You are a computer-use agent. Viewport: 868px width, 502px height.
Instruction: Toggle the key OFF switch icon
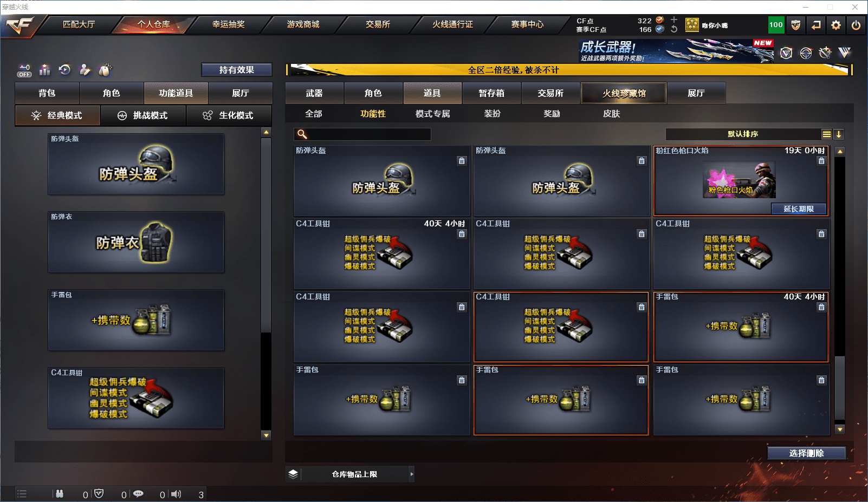[x=24, y=70]
